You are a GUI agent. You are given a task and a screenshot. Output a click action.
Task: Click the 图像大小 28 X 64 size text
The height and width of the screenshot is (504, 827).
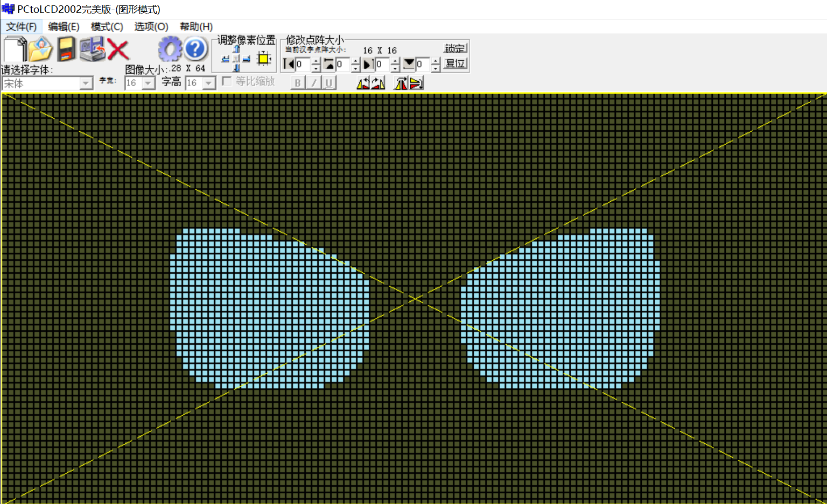click(165, 69)
